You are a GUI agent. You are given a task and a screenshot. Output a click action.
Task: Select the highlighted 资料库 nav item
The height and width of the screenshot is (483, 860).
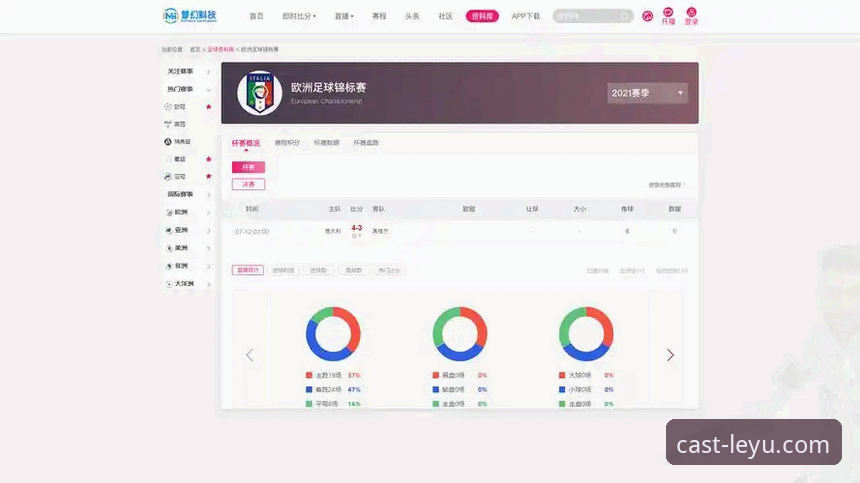point(482,16)
